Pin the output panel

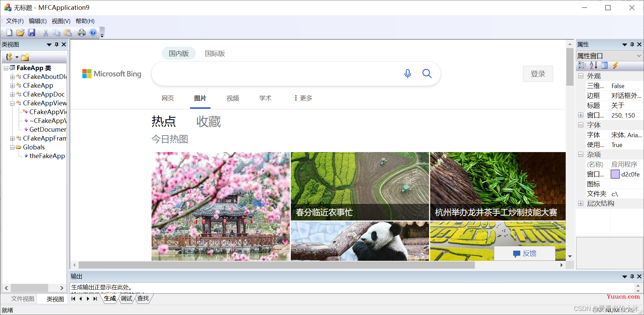[632, 276]
